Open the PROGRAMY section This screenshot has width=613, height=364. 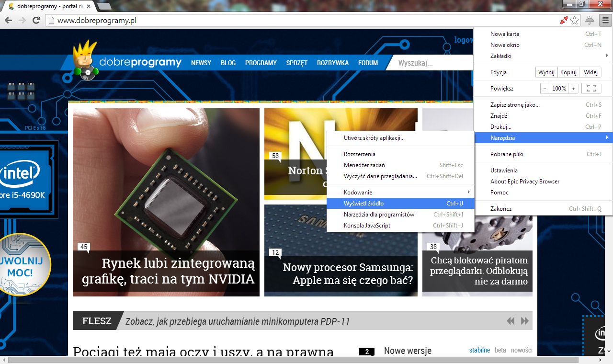tap(261, 63)
